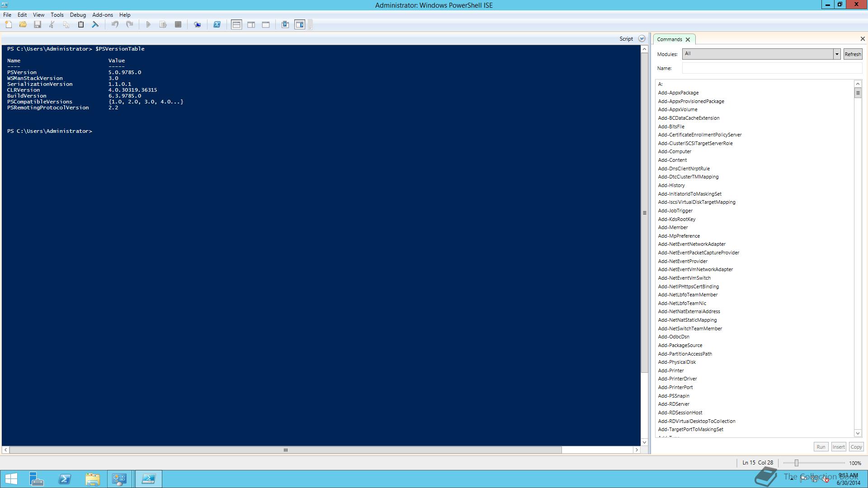Click the Windows Start button
The image size is (868, 488).
tap(11, 479)
